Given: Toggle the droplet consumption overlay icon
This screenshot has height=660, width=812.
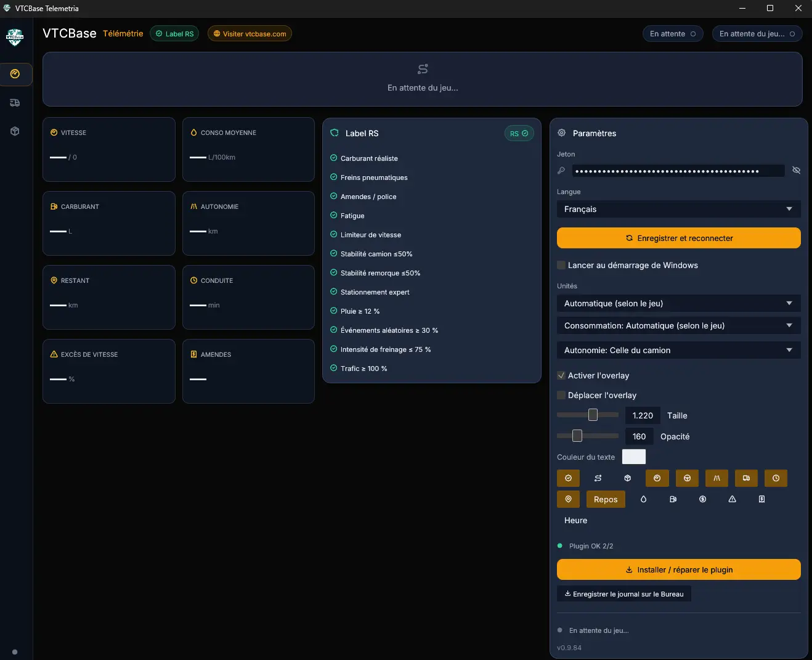Looking at the screenshot, I should pos(643,499).
